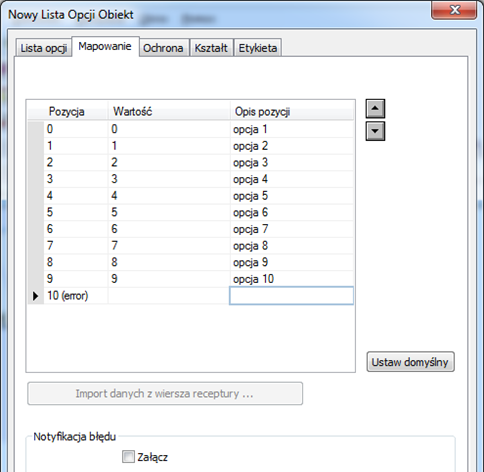Click Wartość cell in the opcja 10 row
Screen dimensions: 484x472
pyautogui.click(x=169, y=279)
